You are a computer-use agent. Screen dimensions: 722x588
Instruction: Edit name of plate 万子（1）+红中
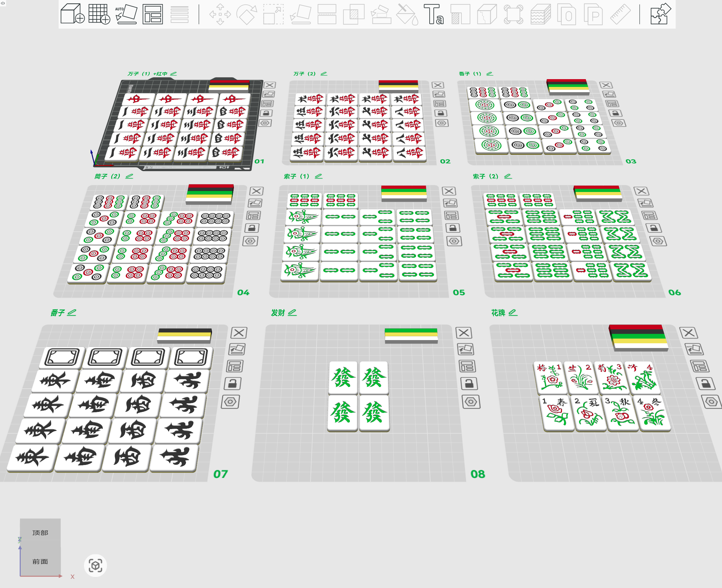click(x=174, y=73)
